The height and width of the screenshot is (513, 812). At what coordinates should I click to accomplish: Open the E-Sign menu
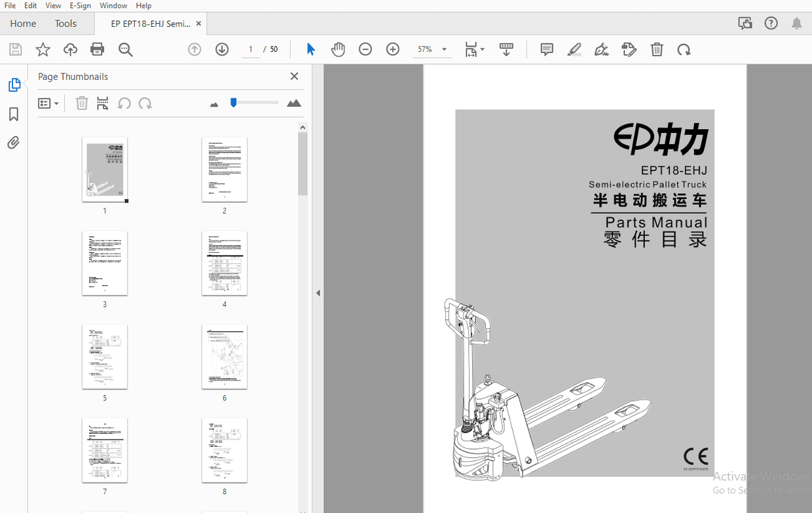[80, 5]
